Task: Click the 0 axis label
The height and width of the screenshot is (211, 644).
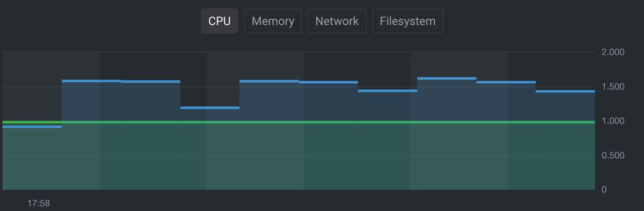Action: pyautogui.click(x=604, y=189)
